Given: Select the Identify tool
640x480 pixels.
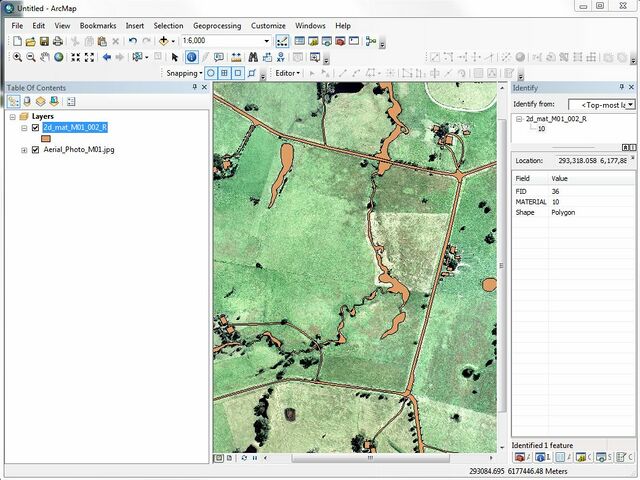Looking at the screenshot, I should point(191,57).
